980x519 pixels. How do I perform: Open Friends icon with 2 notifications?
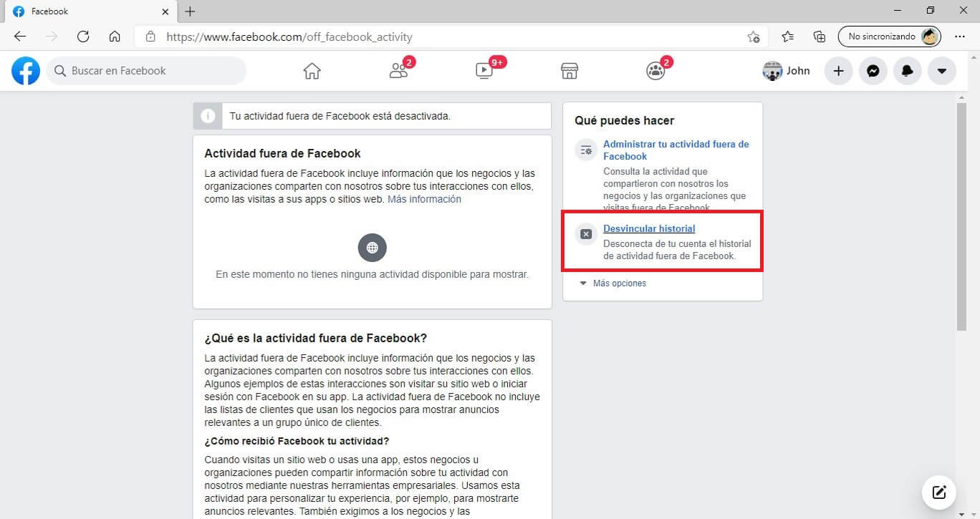tap(399, 69)
